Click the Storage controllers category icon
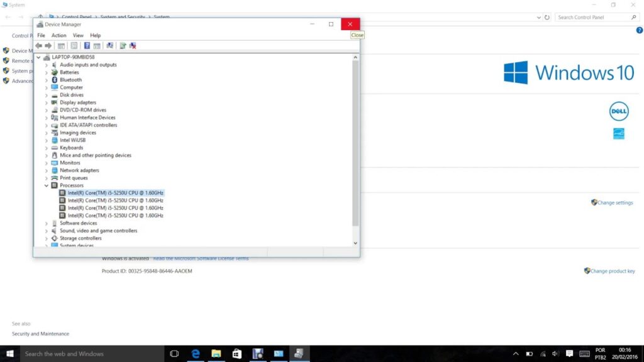This screenshot has height=362, width=644. (55, 238)
